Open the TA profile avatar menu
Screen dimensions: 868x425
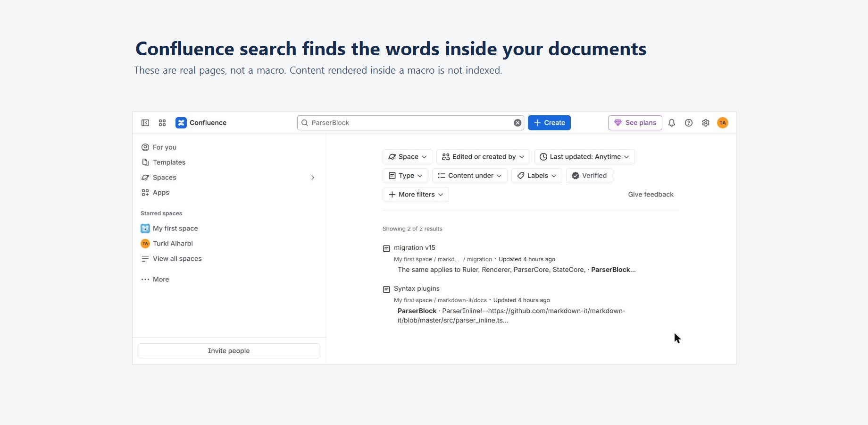tap(723, 123)
